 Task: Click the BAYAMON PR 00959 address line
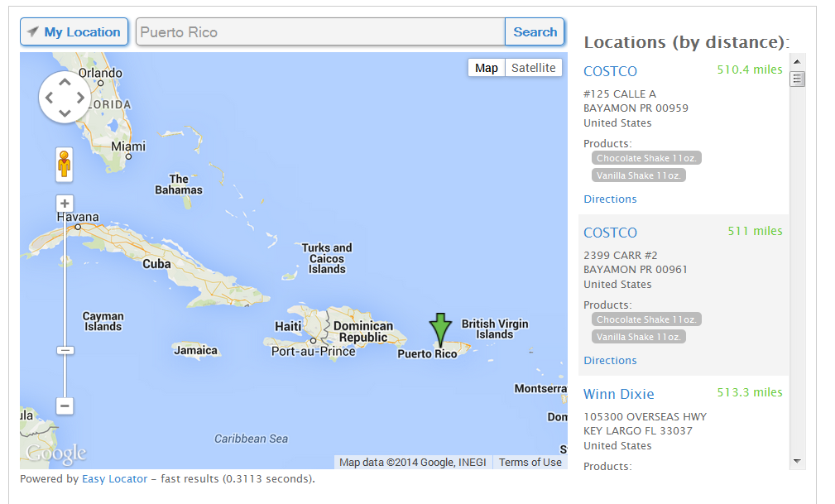(x=636, y=108)
